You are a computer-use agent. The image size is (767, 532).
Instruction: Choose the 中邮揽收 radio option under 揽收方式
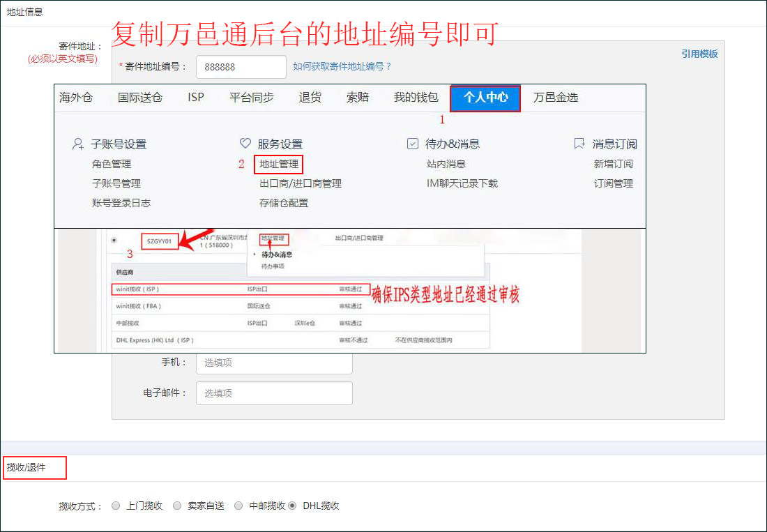click(x=238, y=506)
